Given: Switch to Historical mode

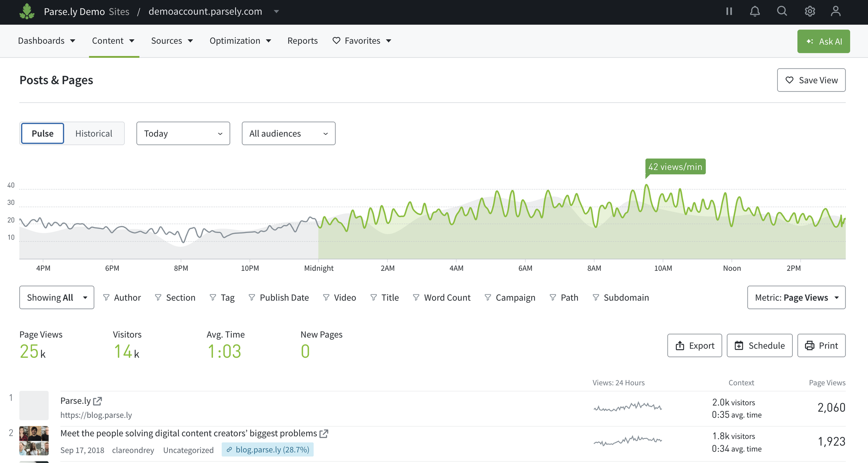Looking at the screenshot, I should (94, 133).
